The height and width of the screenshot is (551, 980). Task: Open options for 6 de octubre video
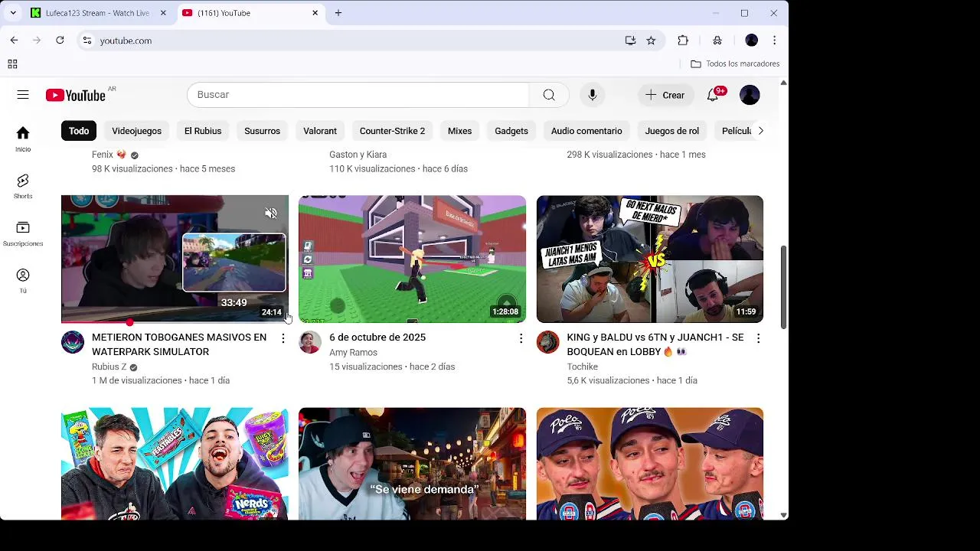[x=521, y=338]
